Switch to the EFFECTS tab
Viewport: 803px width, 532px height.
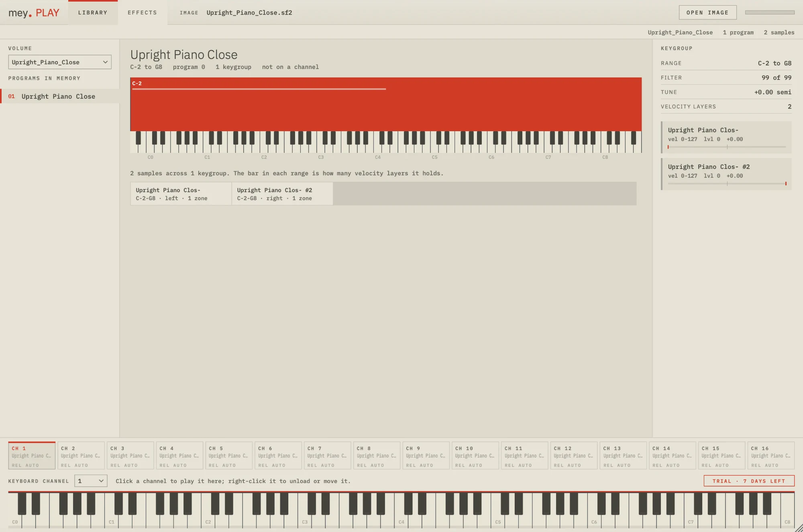pos(142,12)
